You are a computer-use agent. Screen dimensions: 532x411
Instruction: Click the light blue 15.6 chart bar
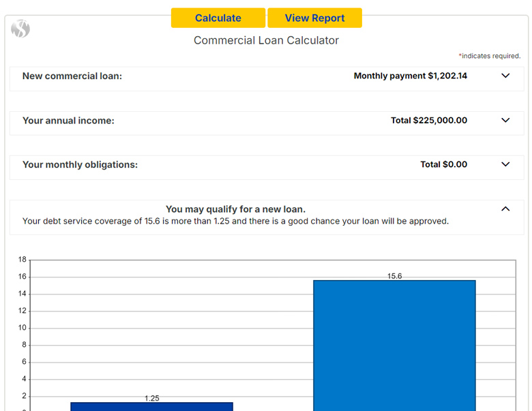tap(395, 346)
